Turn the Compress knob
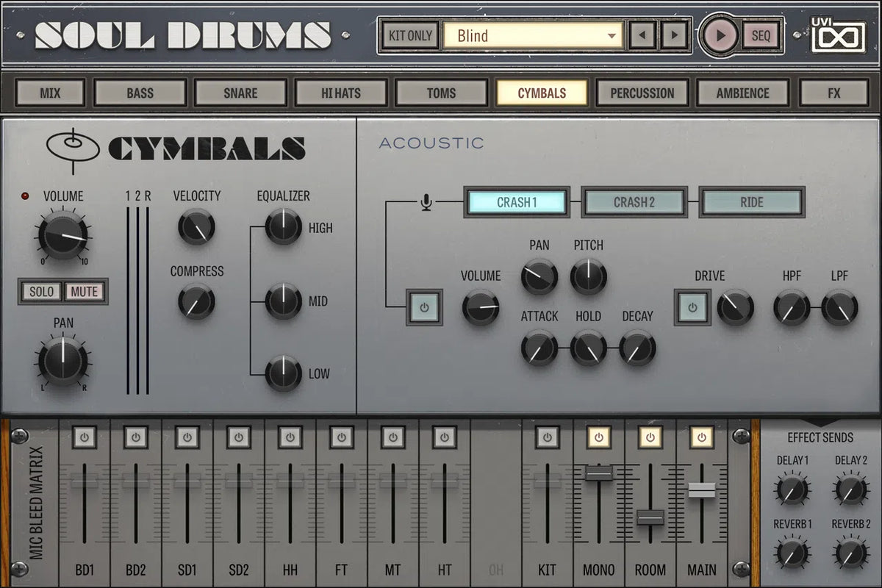This screenshot has width=882, height=588. click(196, 302)
